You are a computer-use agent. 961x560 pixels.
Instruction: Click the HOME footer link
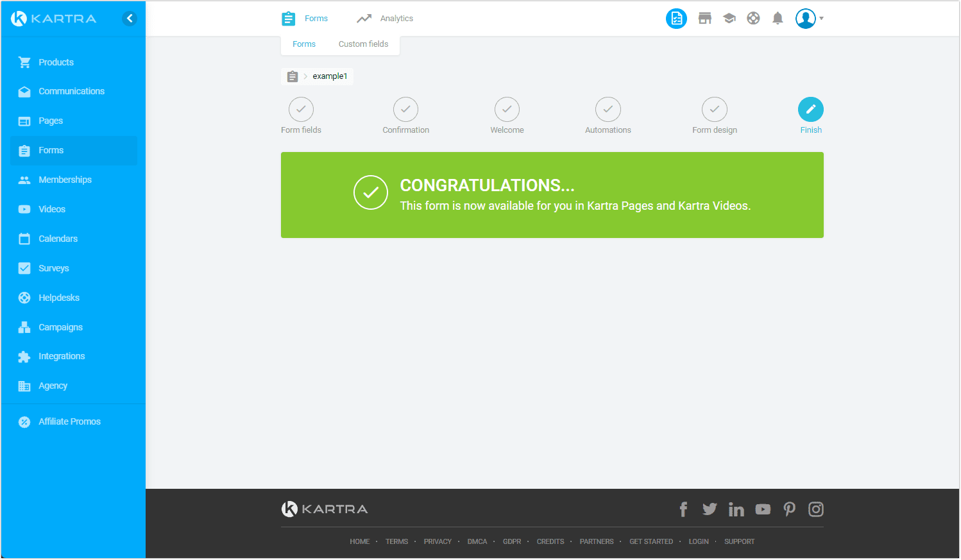point(360,542)
